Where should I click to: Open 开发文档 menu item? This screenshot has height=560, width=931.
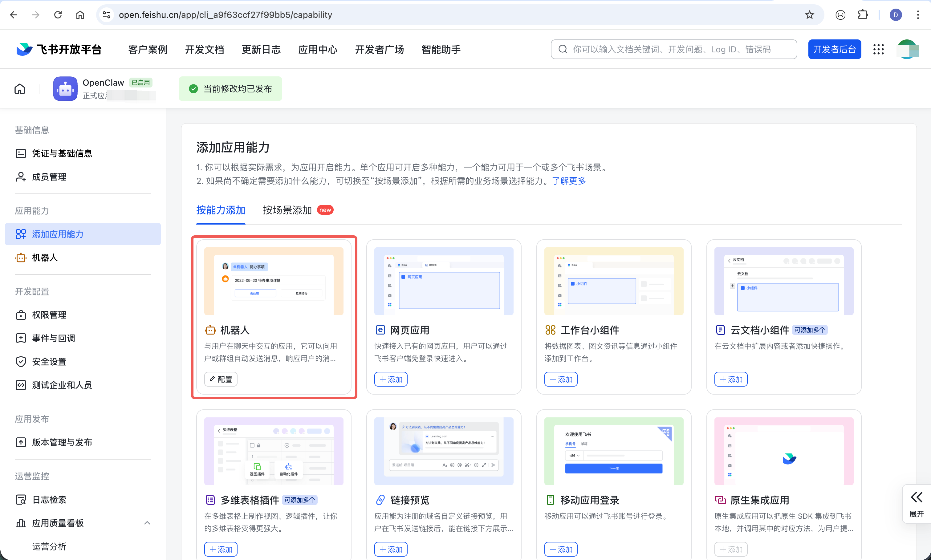[x=204, y=49]
